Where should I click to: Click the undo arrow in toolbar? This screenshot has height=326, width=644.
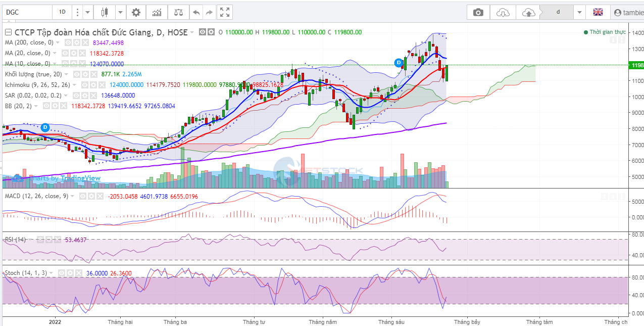coord(196,12)
